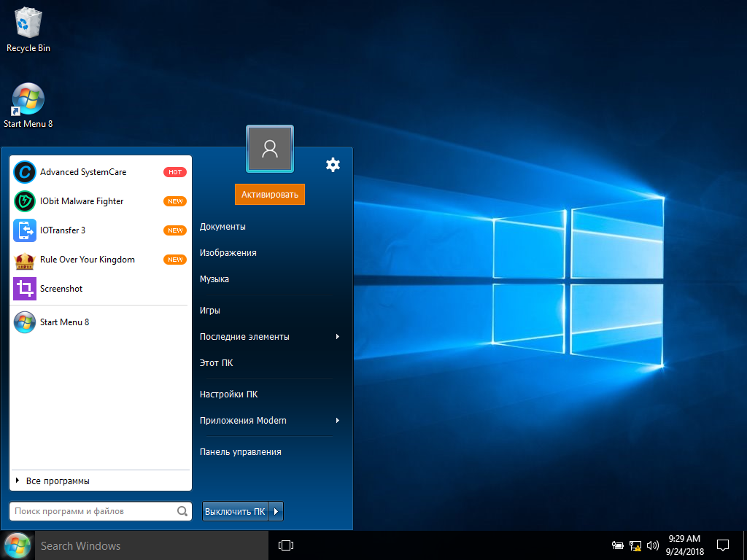
Task: Click the Show desktop strip on taskbar
Action: tap(745, 545)
